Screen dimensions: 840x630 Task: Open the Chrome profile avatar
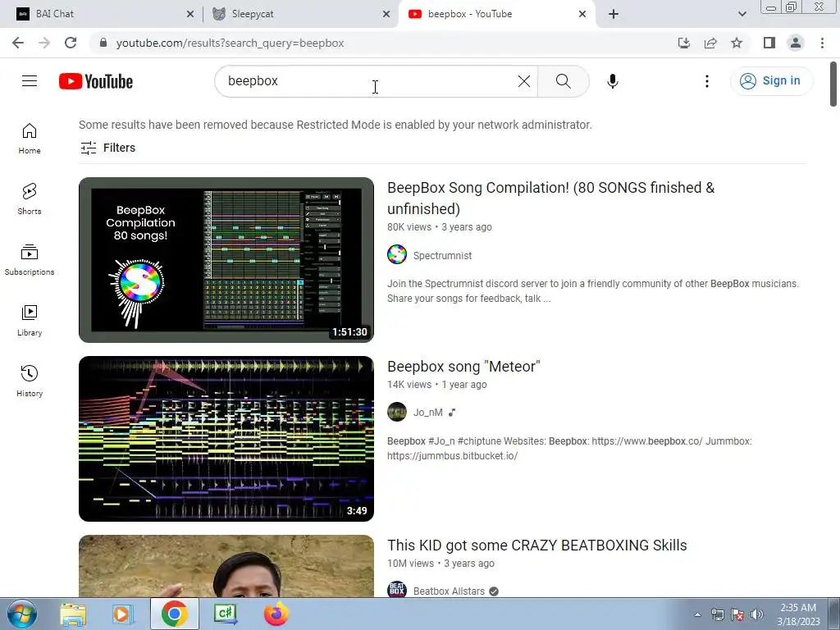pos(796,43)
